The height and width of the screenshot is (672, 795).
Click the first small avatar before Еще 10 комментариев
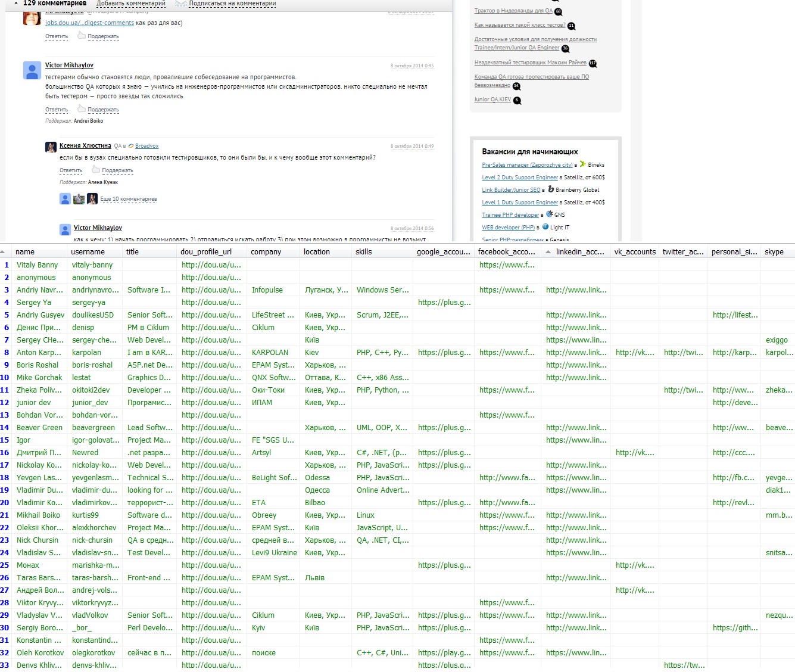tap(66, 199)
